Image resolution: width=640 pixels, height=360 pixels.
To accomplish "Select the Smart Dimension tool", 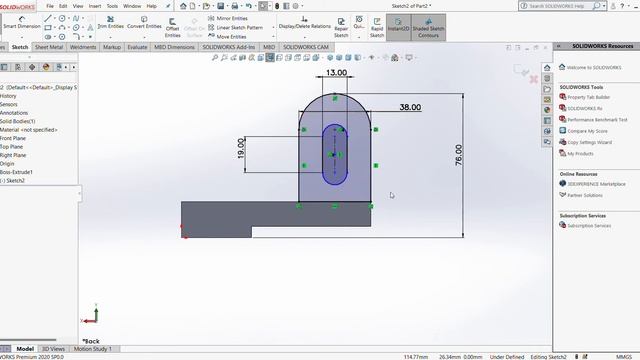I will [22, 22].
